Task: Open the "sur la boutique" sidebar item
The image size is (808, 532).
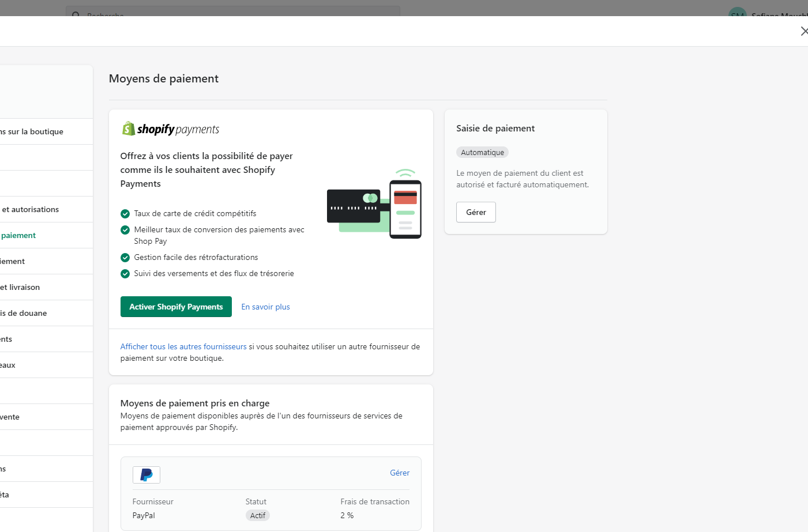Action: click(x=32, y=131)
